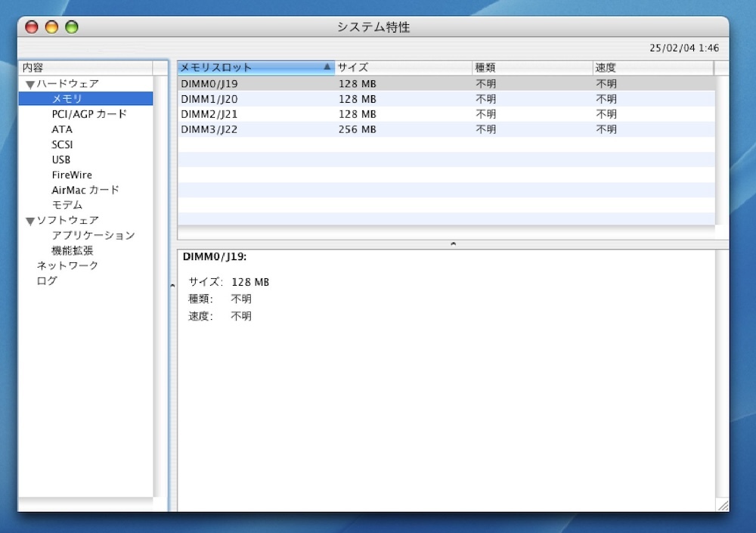The image size is (756, 533).
Task: Open the SCSI hardware entry
Action: click(62, 144)
